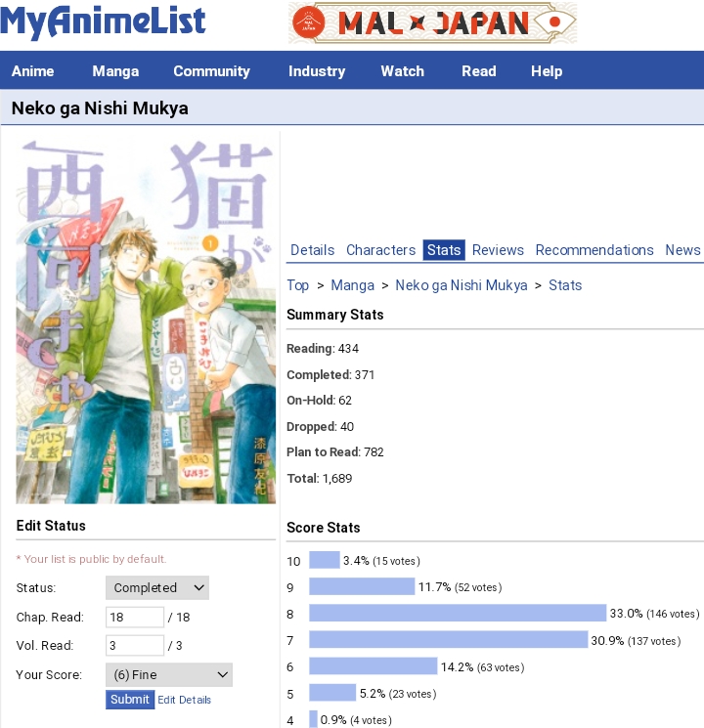Click the 'Your list is public by default' note
This screenshot has width=704, height=728.
[91, 559]
